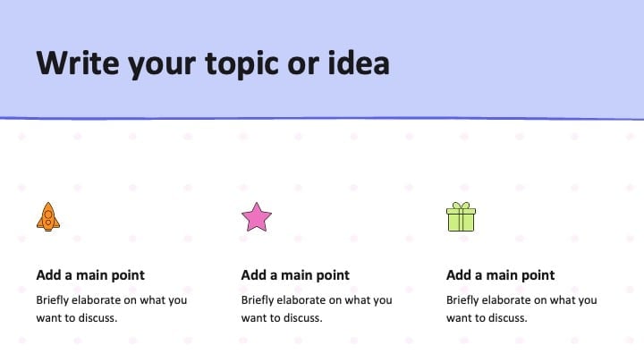
Task: Select the pink star icon
Action: 257,216
